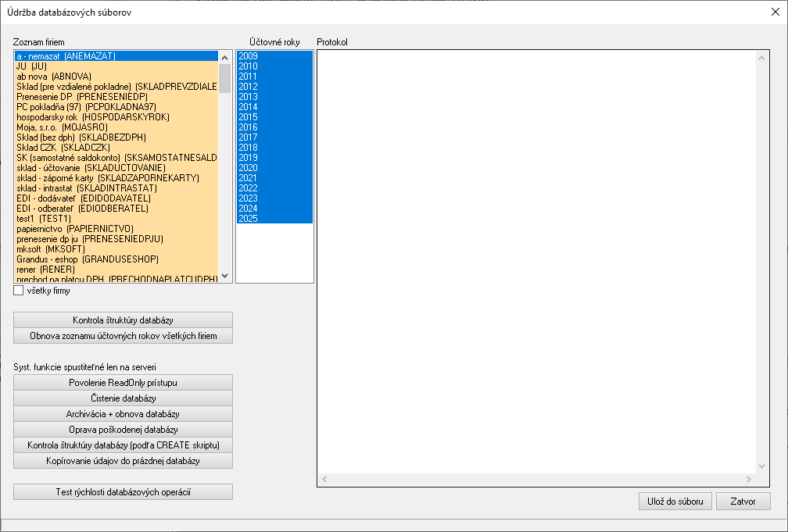This screenshot has height=532, width=788.
Task: Select 'Moja, s.r.o. (MOJASRO)' company
Action: click(63, 127)
